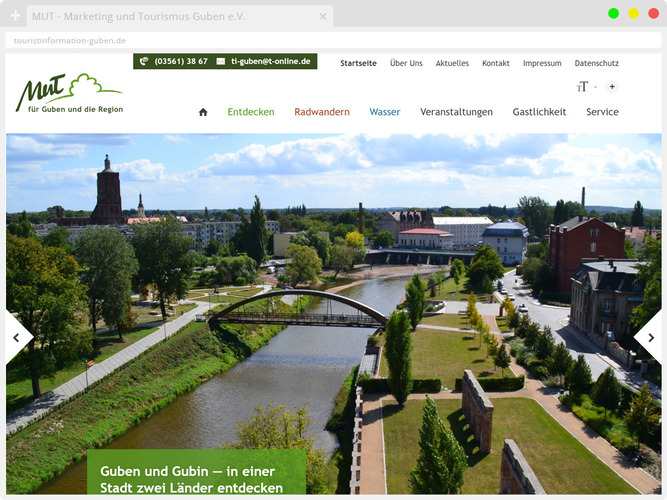This screenshot has width=667, height=500.
Task: Open the Entdecken menu
Action: point(251,112)
